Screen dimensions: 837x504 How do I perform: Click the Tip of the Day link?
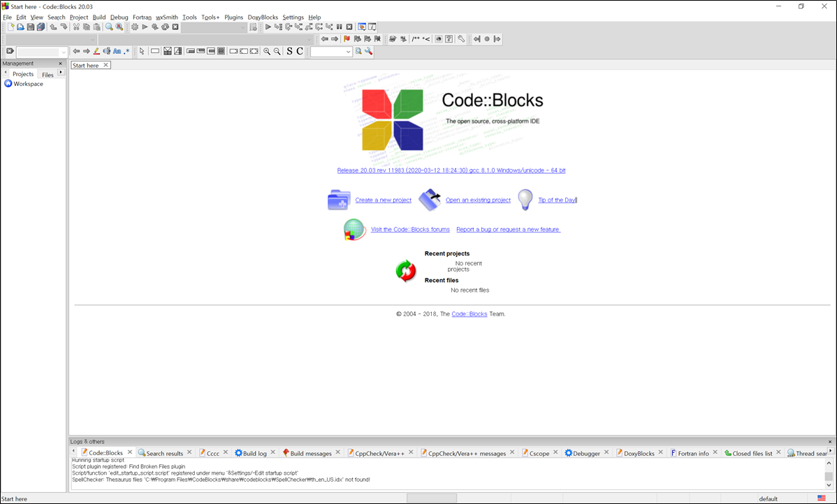(x=557, y=200)
